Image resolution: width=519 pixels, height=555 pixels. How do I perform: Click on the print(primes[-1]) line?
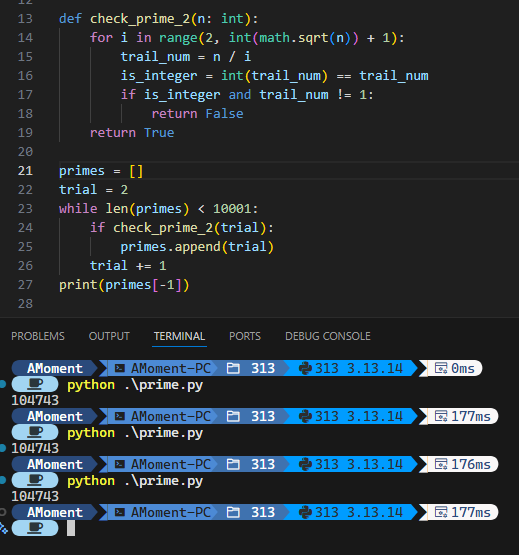pyautogui.click(x=124, y=285)
